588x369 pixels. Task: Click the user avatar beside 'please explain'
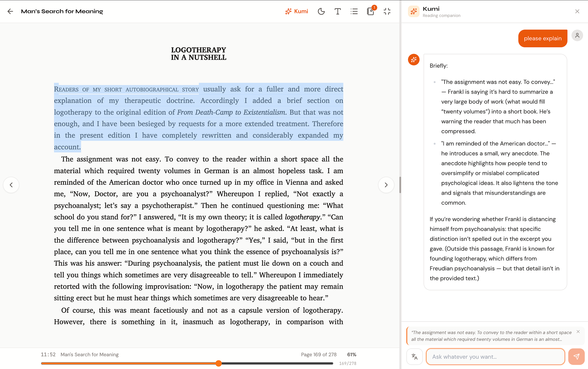577,36
